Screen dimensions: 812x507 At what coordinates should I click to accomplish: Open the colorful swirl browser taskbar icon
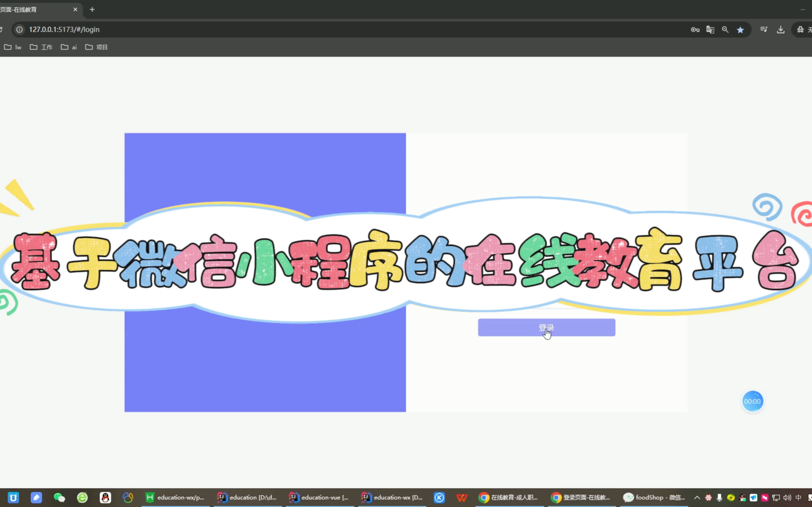coord(128,498)
